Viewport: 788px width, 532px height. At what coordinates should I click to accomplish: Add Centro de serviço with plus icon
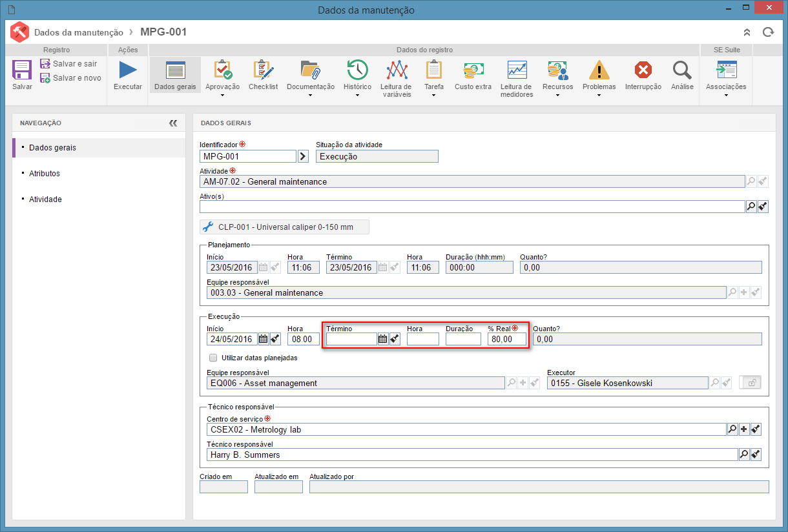pos(744,429)
